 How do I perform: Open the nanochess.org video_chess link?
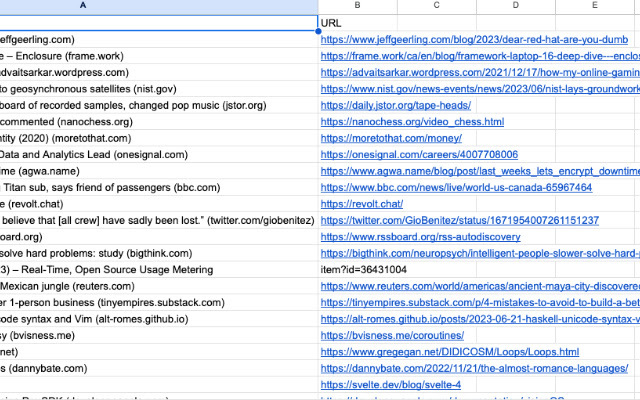pyautogui.click(x=412, y=122)
